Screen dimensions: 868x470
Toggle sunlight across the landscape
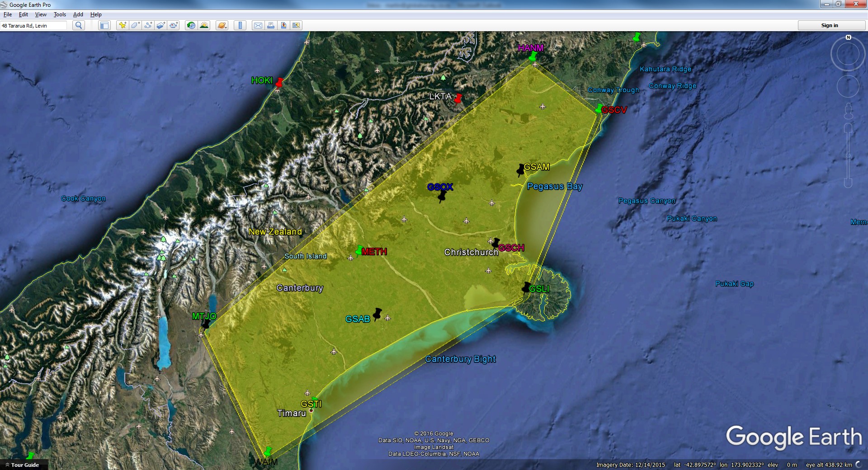[x=204, y=25]
